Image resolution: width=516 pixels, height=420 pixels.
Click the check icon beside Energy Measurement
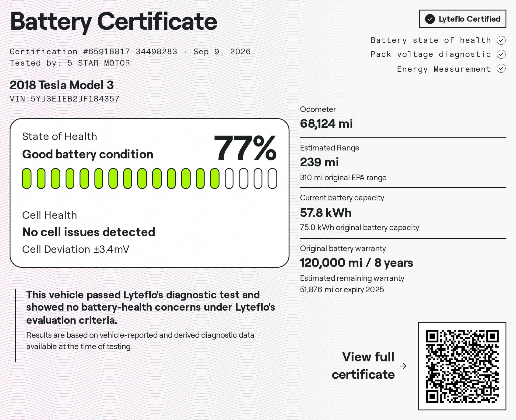[501, 68]
